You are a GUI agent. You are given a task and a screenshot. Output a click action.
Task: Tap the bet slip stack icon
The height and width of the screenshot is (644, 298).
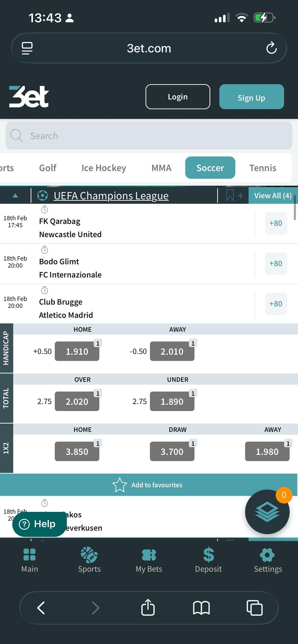[x=267, y=511]
